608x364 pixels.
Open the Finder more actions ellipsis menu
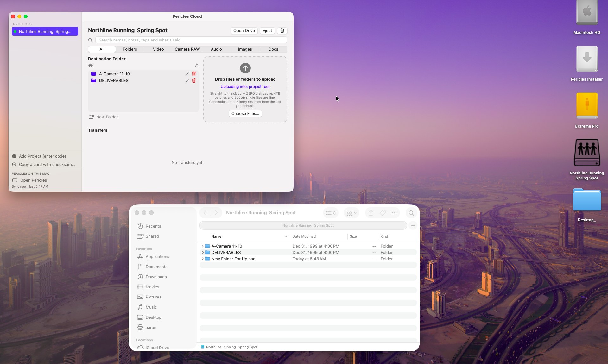coord(394,213)
